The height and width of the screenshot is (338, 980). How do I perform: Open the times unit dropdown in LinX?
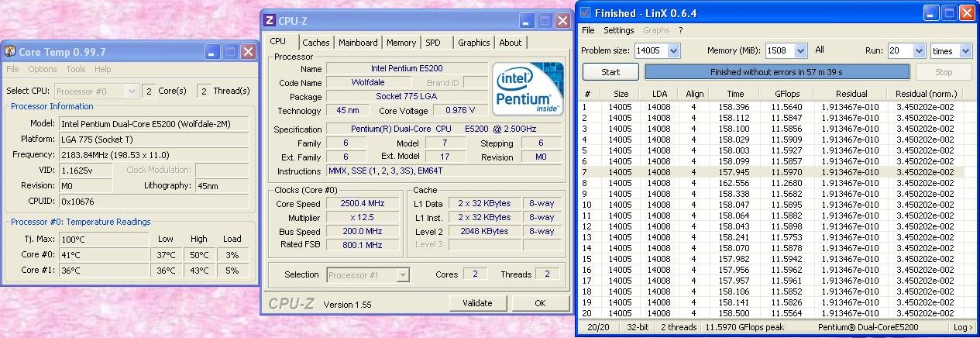(965, 50)
